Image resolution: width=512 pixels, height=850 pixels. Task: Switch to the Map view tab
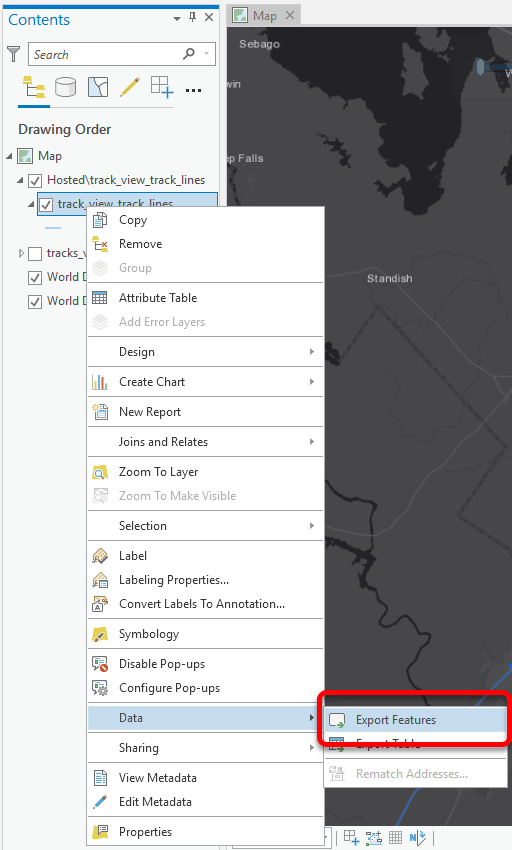pos(265,16)
